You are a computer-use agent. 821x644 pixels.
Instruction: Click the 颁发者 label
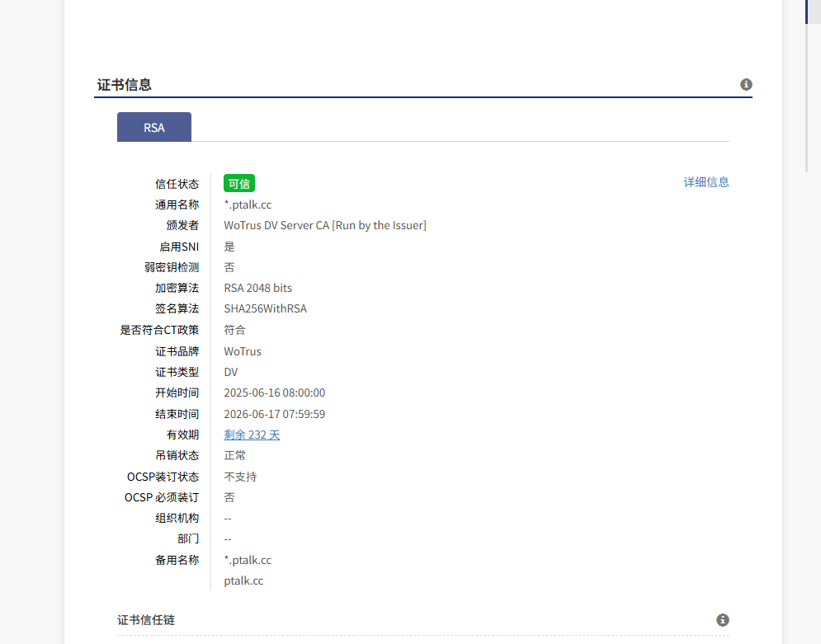pyautogui.click(x=182, y=225)
